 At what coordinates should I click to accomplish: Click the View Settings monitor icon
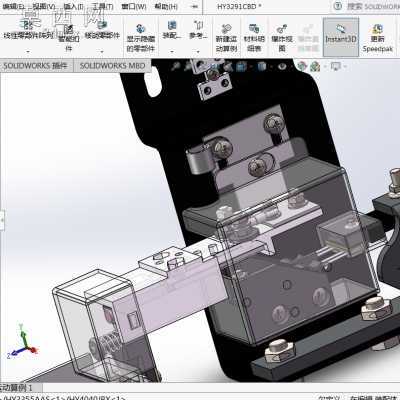point(335,66)
